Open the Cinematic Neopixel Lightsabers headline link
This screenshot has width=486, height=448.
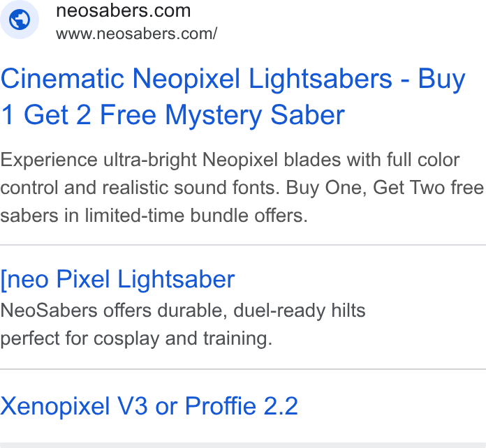coord(233,97)
